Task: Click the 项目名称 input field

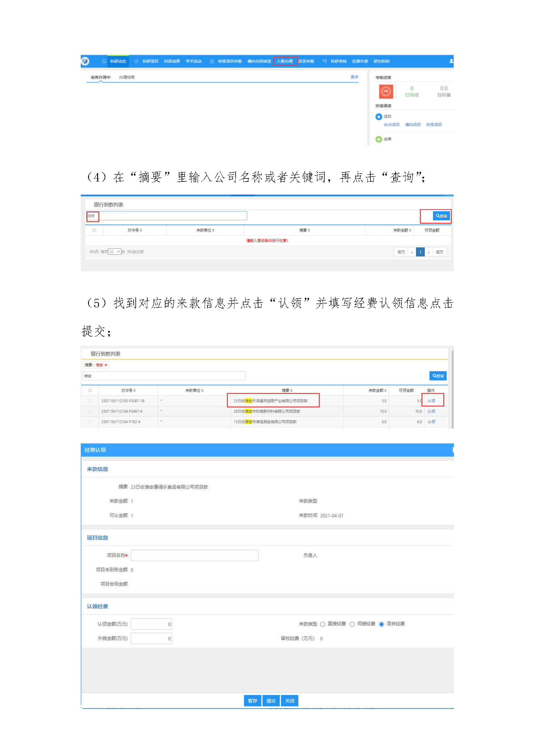Action: [194, 555]
